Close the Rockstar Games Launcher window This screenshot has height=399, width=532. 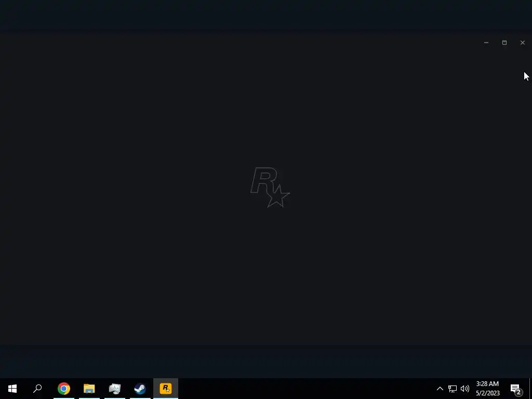523,43
